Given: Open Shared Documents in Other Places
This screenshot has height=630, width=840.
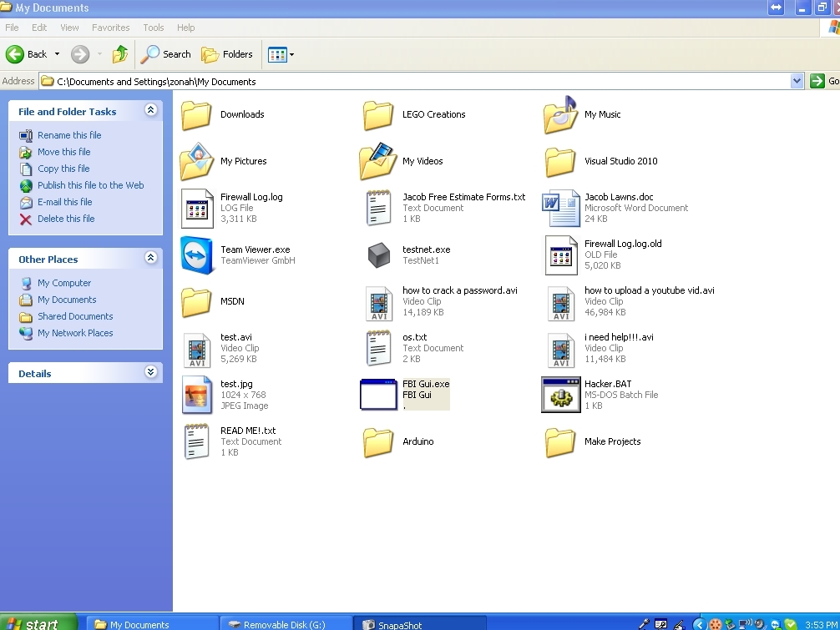Looking at the screenshot, I should coord(75,316).
